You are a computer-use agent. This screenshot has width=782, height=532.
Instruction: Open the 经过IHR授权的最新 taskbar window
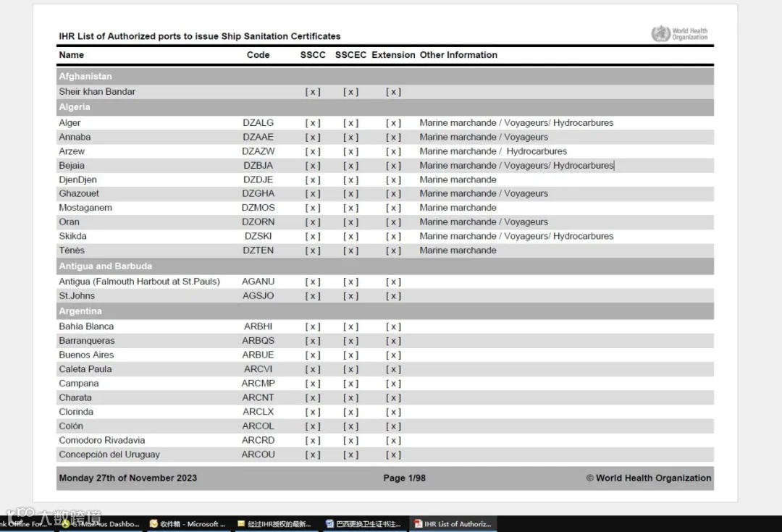[x=275, y=523]
